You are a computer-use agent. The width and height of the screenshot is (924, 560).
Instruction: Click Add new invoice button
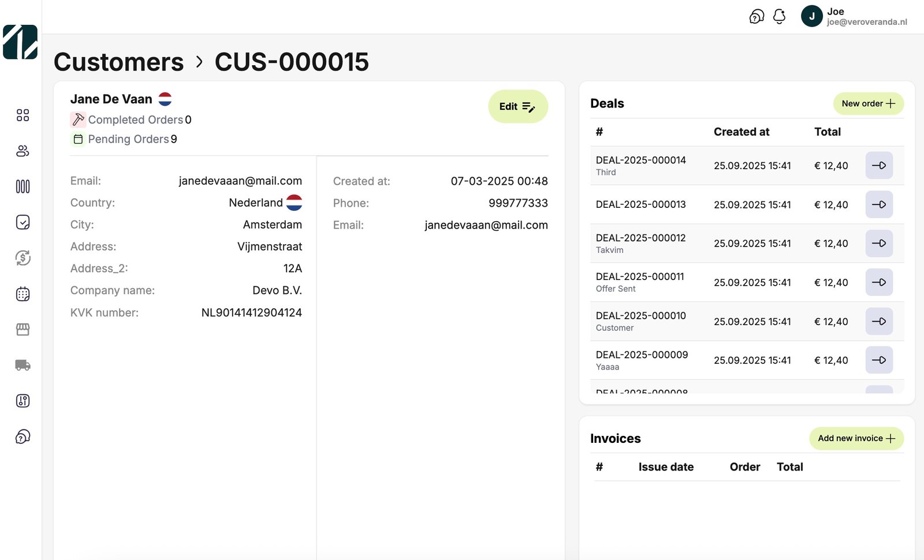tap(856, 439)
